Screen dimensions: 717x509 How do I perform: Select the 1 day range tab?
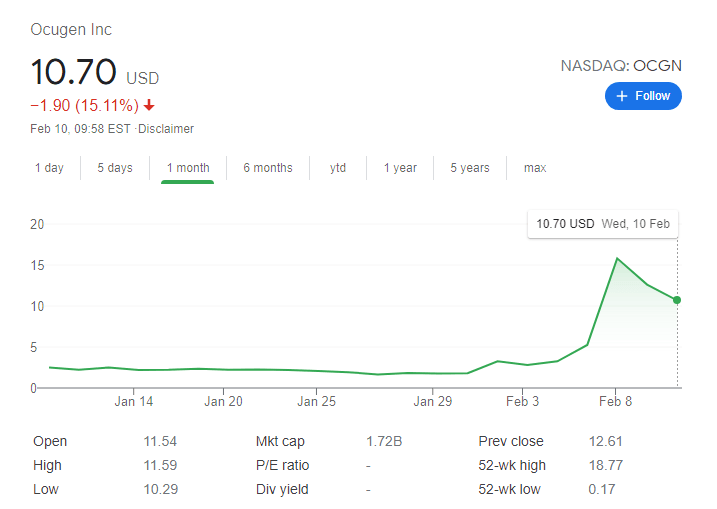(49, 168)
